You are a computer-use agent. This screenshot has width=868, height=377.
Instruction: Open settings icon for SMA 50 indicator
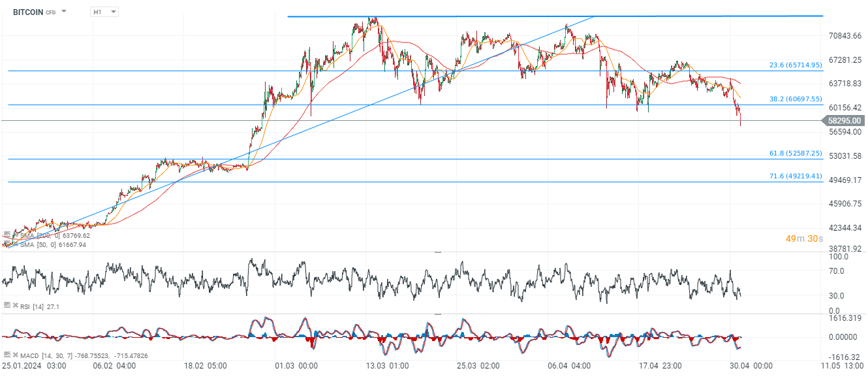pyautogui.click(x=6, y=244)
